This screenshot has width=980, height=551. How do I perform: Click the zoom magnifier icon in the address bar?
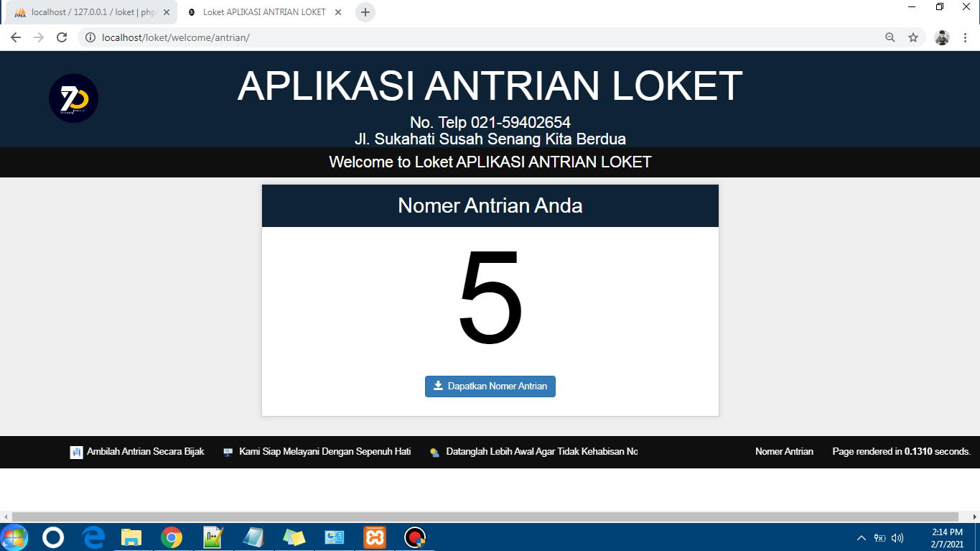890,37
